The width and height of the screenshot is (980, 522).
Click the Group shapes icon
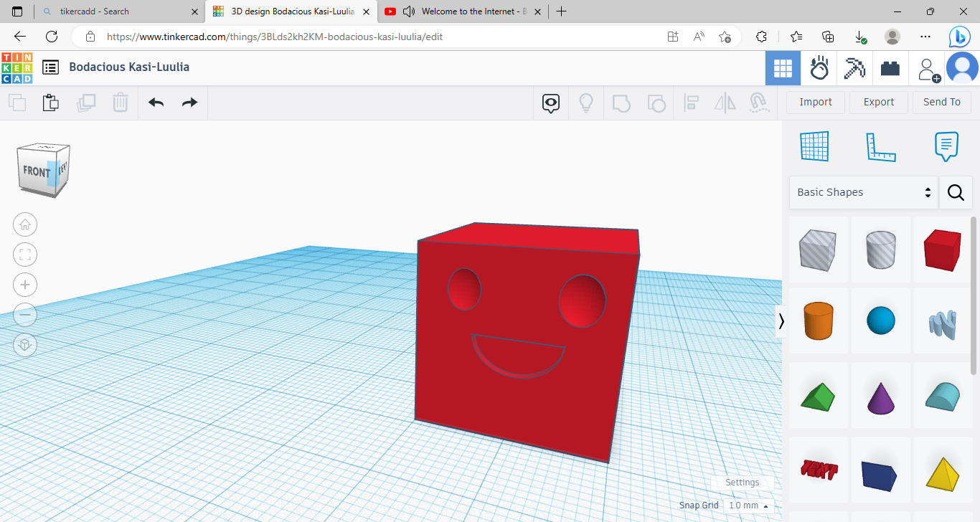(621, 103)
